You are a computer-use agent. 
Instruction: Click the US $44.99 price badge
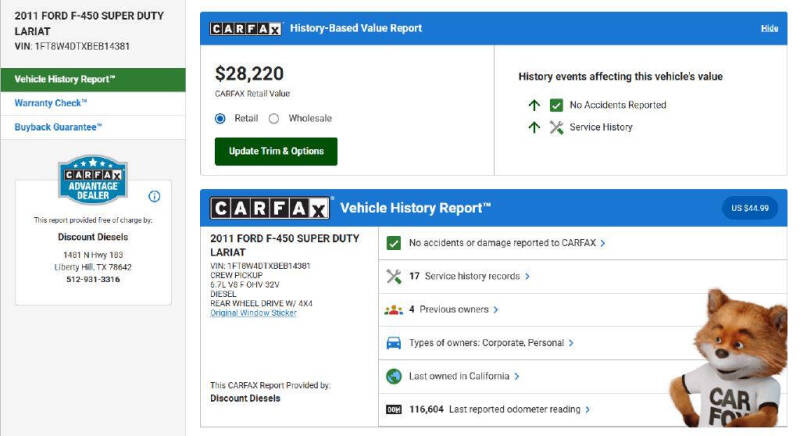click(x=750, y=208)
